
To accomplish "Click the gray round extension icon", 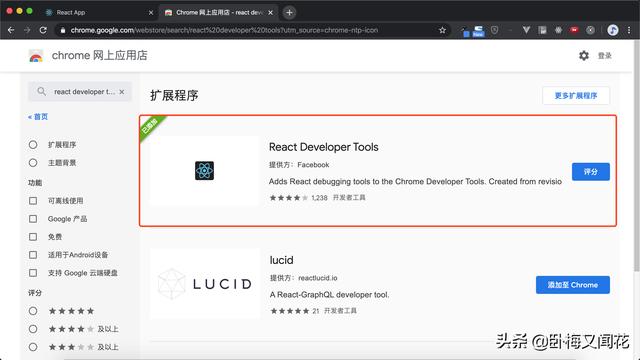I will pyautogui.click(x=590, y=30).
